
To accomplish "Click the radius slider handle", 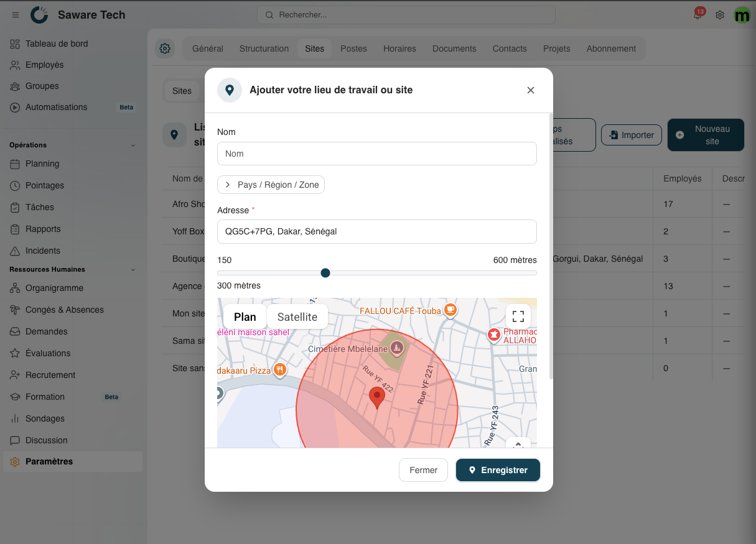I will pos(325,273).
